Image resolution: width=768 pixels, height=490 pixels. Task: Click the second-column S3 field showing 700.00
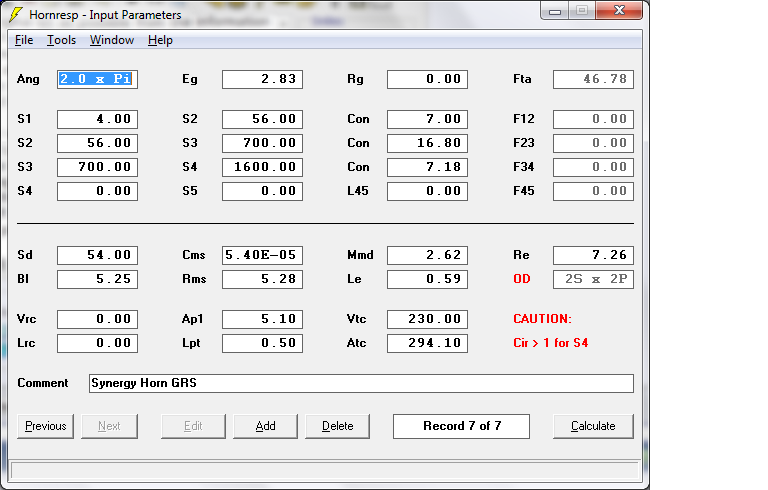pos(263,143)
